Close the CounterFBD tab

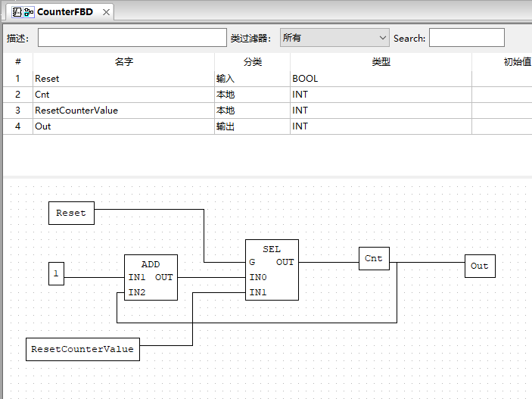[x=106, y=12]
